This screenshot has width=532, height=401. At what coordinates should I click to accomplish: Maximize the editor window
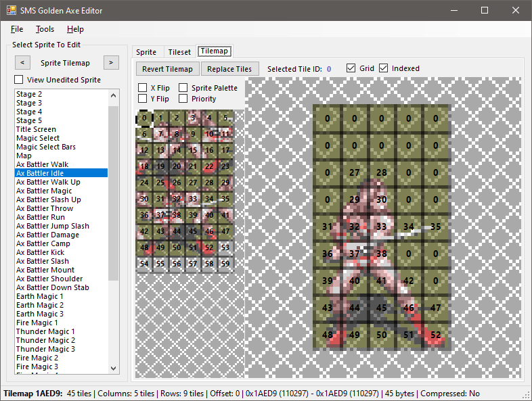pyautogui.click(x=485, y=10)
